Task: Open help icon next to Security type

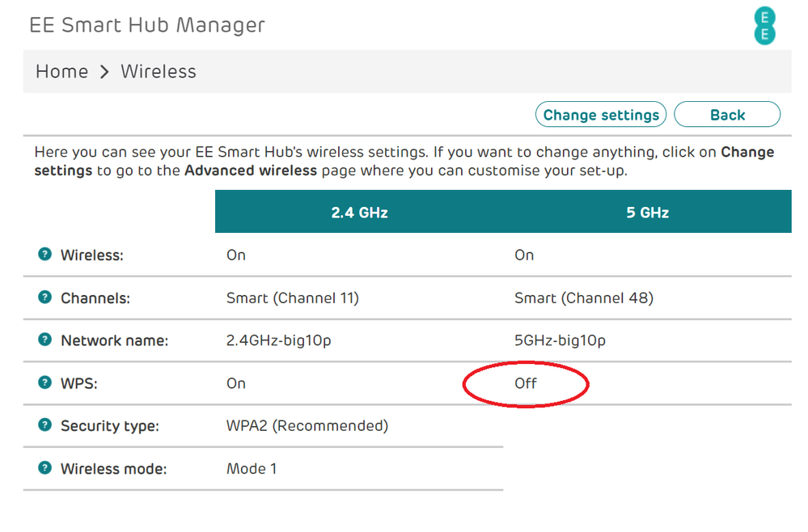Action: click(44, 425)
